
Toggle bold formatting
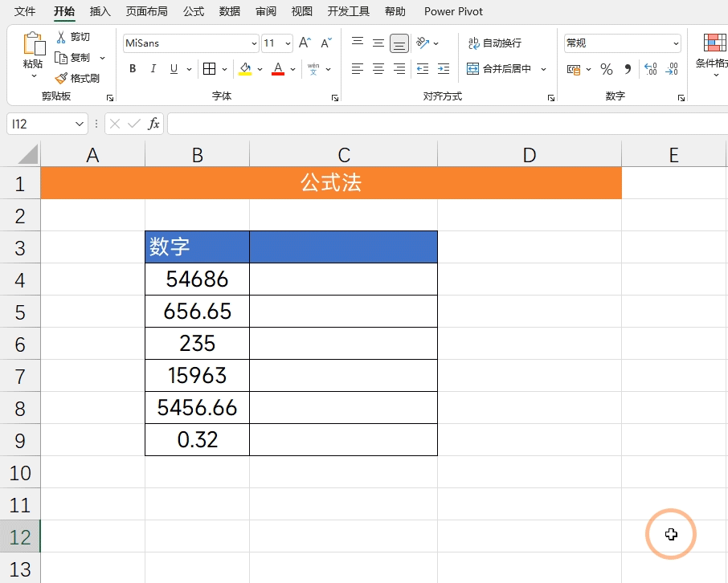[x=132, y=69]
